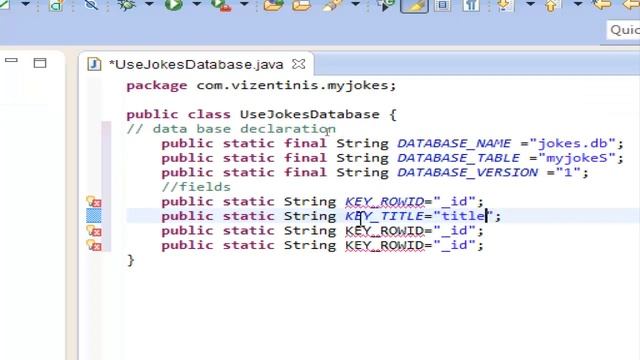
Task: Click the Search flashlight icon in the toolbar
Action: point(333,5)
